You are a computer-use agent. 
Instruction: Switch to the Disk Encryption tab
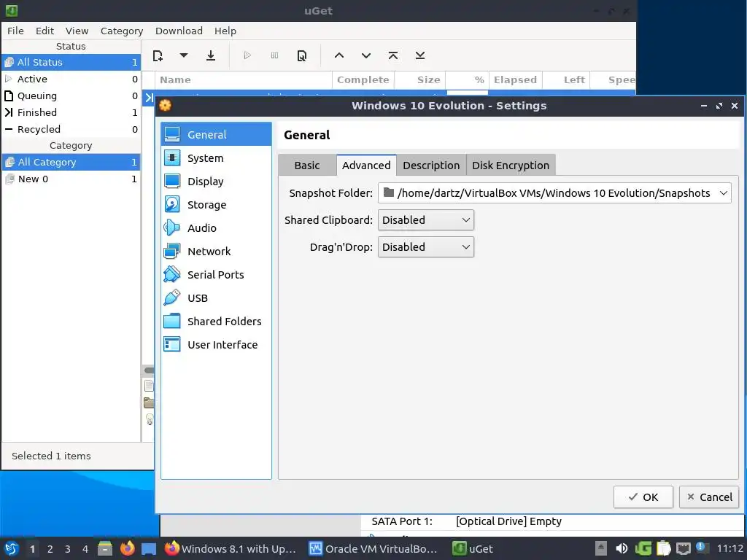click(511, 166)
